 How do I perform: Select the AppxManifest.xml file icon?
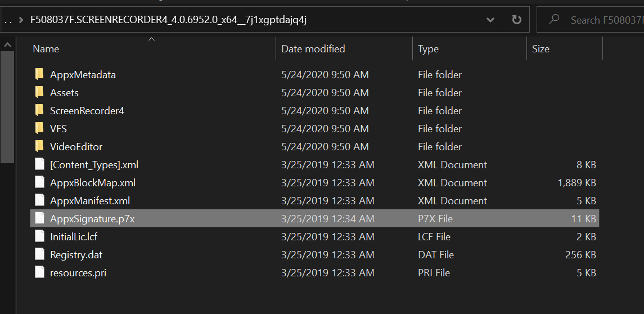(39, 200)
